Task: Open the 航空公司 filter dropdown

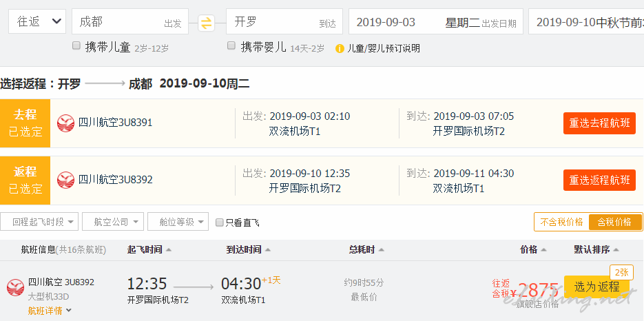Action: point(113,222)
